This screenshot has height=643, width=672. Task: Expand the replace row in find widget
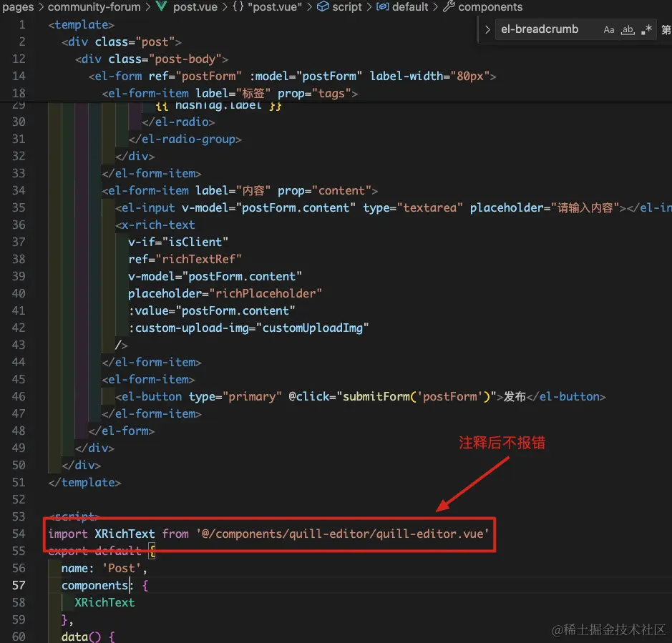tap(487, 29)
